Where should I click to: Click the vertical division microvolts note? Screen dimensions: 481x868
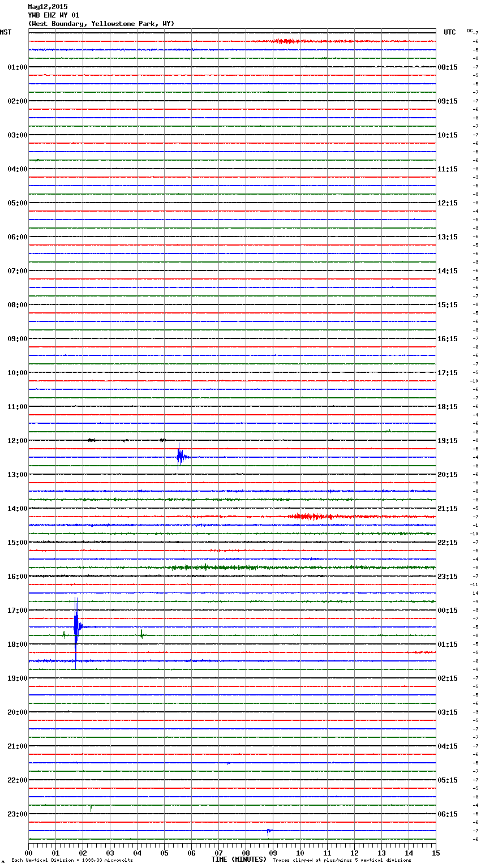(x=72, y=861)
